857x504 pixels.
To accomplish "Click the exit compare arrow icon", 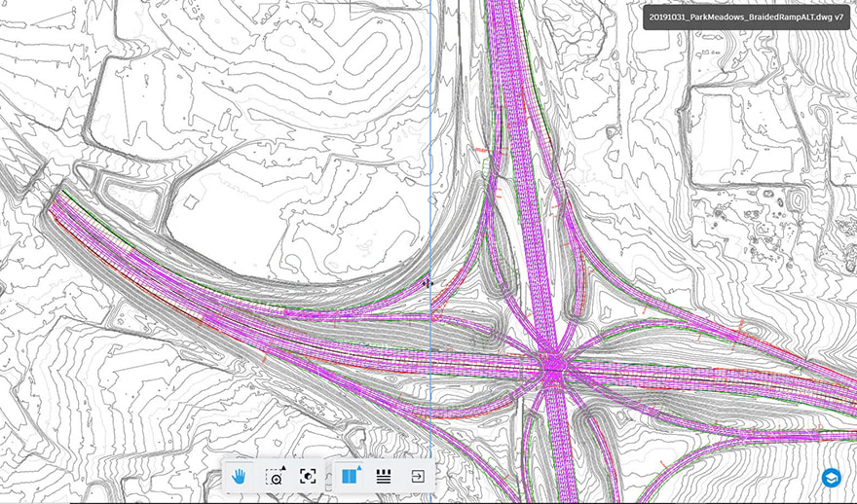I will click(x=417, y=476).
